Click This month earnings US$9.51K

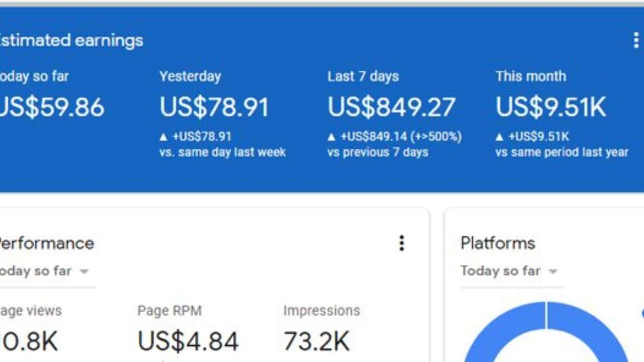coord(550,107)
